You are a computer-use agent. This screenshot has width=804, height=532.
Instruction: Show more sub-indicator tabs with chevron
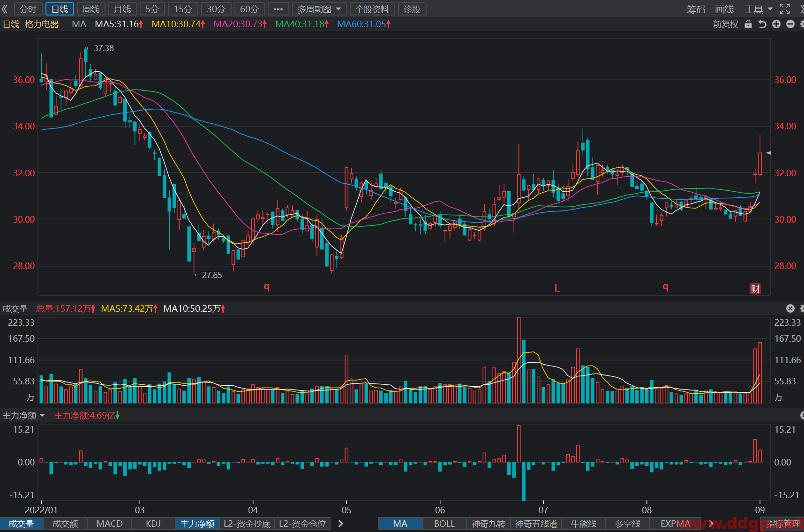click(x=341, y=524)
